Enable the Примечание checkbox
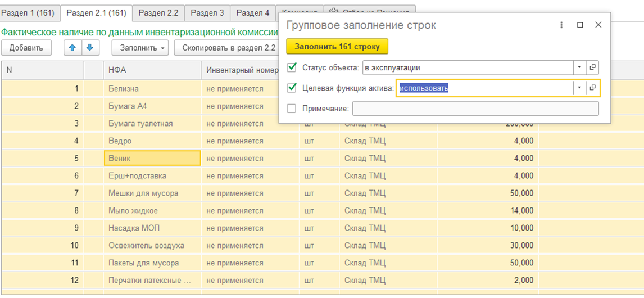Viewport: 644px width, 298px height. [292, 109]
